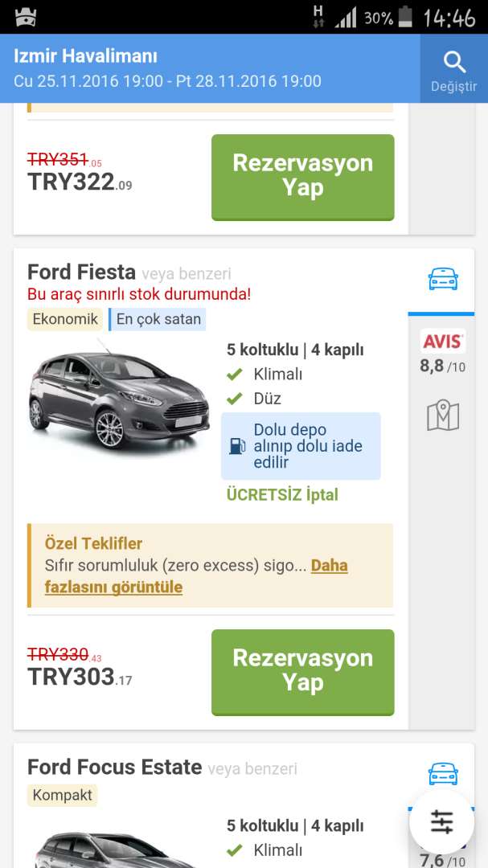Tap the green check next to Klimalı

click(235, 375)
